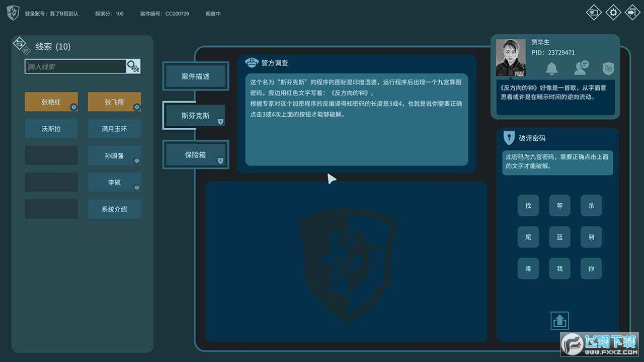
Task: Click the bell notification icon
Action: point(552,68)
